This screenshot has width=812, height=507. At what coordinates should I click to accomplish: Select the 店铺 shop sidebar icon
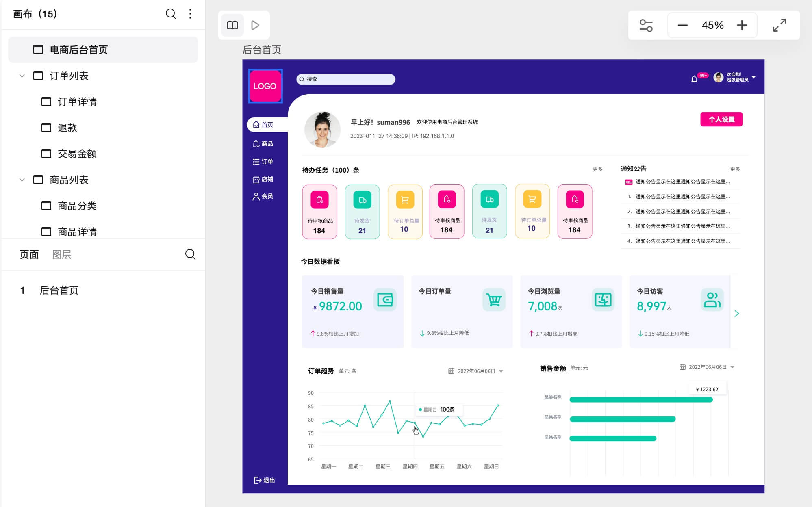(256, 179)
